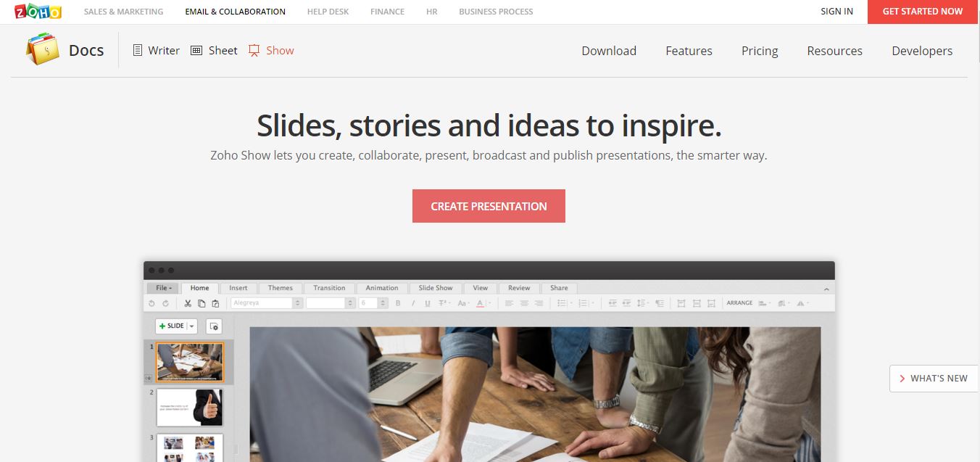The width and height of the screenshot is (980, 462).
Task: Click the Zoho logo
Action: pyautogui.click(x=38, y=12)
